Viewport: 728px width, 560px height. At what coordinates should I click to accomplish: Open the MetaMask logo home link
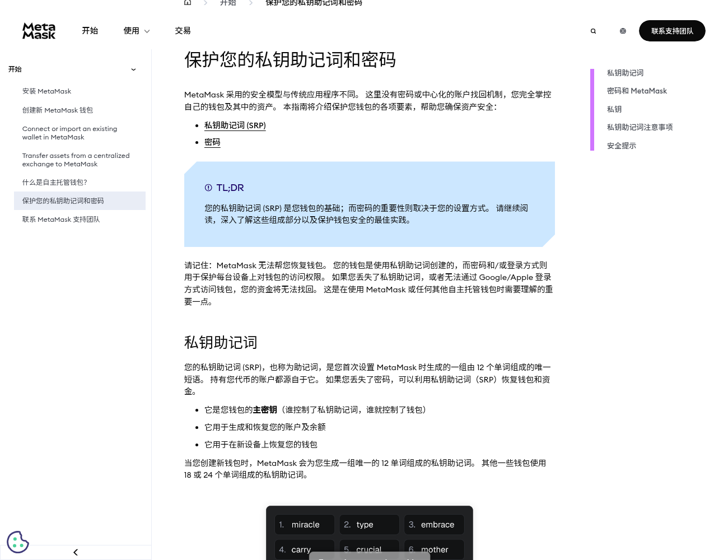tap(39, 31)
